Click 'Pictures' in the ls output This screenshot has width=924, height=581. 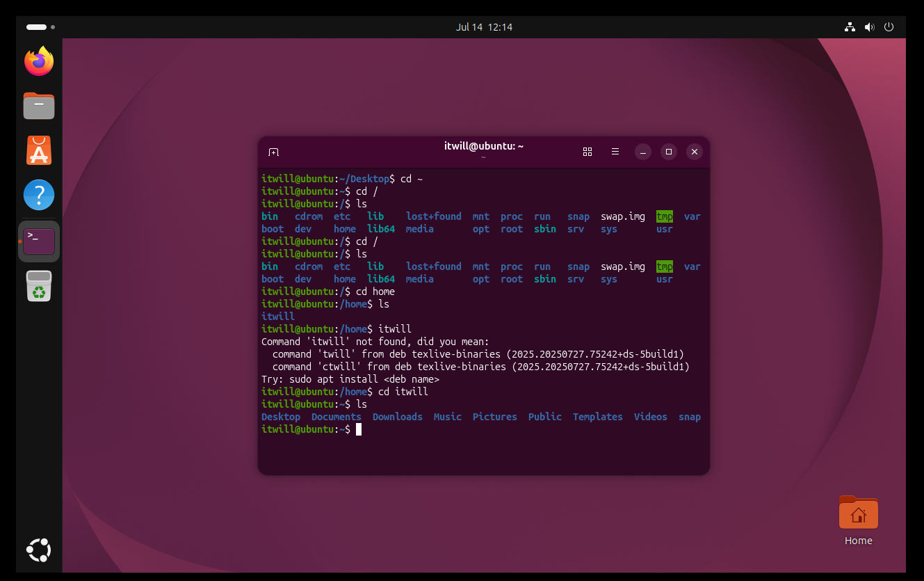tap(495, 417)
